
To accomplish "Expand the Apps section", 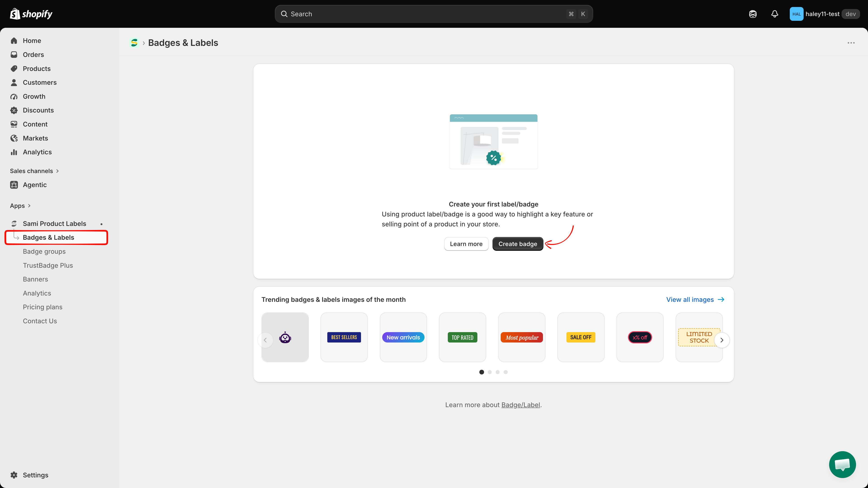I will coord(20,206).
